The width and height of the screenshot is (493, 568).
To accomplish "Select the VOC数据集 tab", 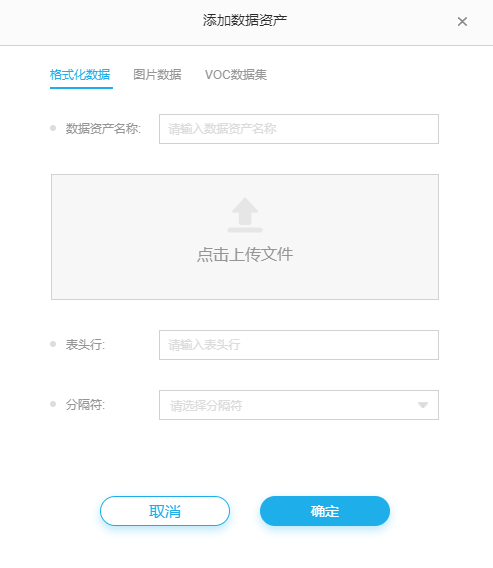I will click(x=236, y=75).
